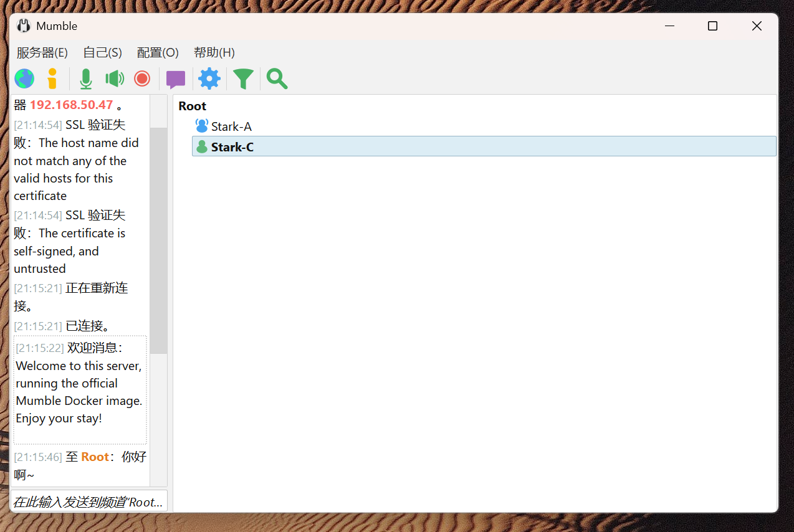
Task: Open the purple chat comment icon
Action: pyautogui.click(x=176, y=79)
